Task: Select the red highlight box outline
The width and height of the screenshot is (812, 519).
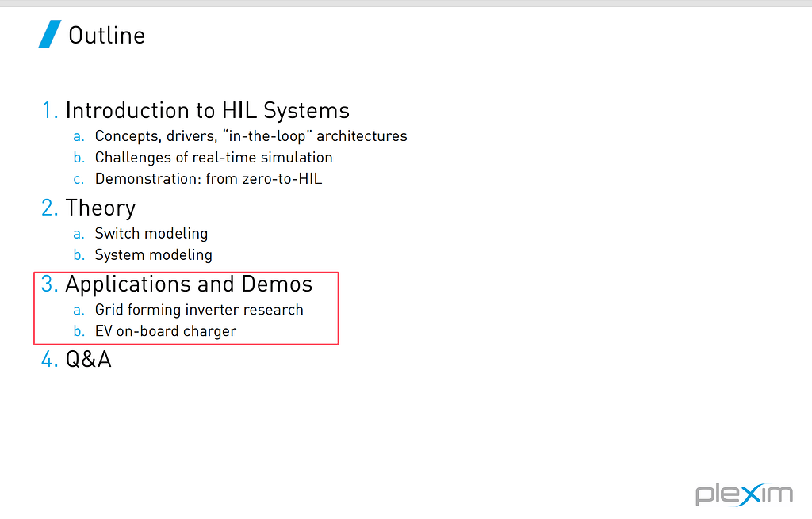Action: click(186, 273)
